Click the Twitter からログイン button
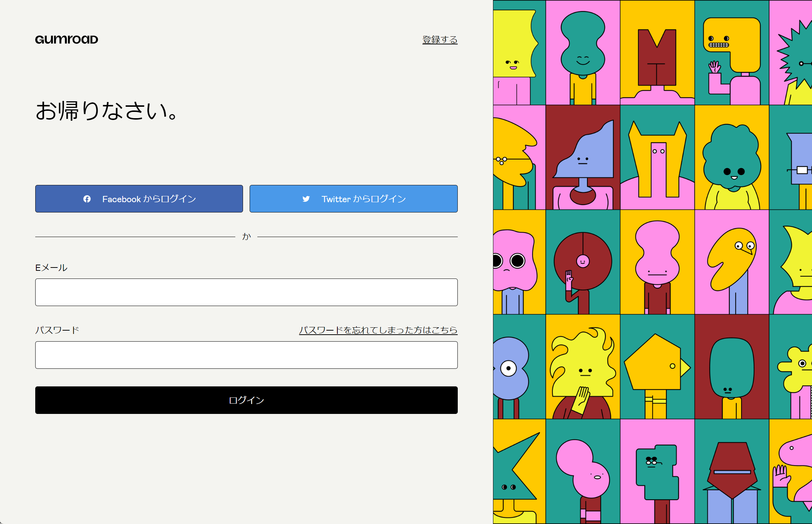812x524 pixels. click(354, 199)
